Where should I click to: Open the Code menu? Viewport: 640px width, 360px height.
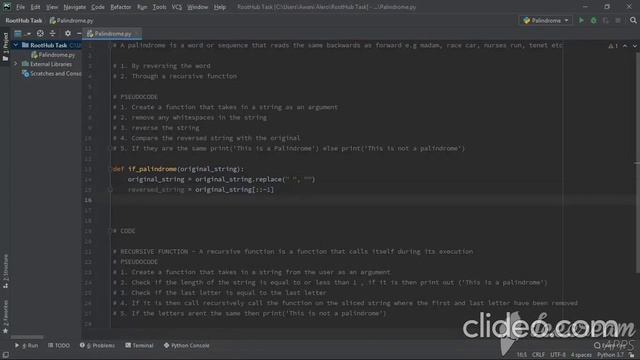coord(98,7)
